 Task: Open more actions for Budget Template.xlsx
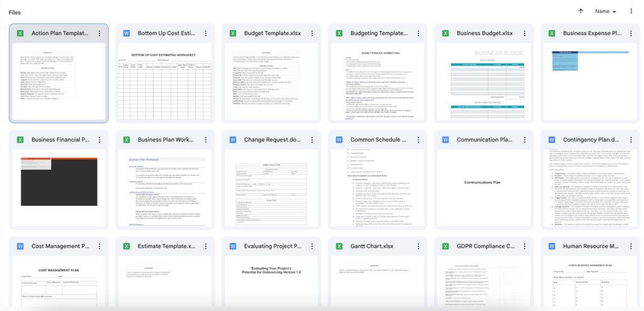tap(312, 33)
